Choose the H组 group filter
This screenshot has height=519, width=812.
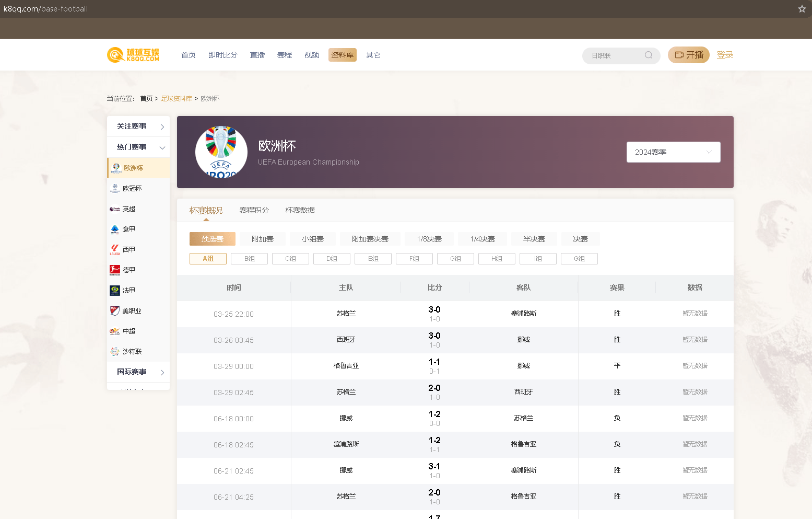click(x=497, y=259)
